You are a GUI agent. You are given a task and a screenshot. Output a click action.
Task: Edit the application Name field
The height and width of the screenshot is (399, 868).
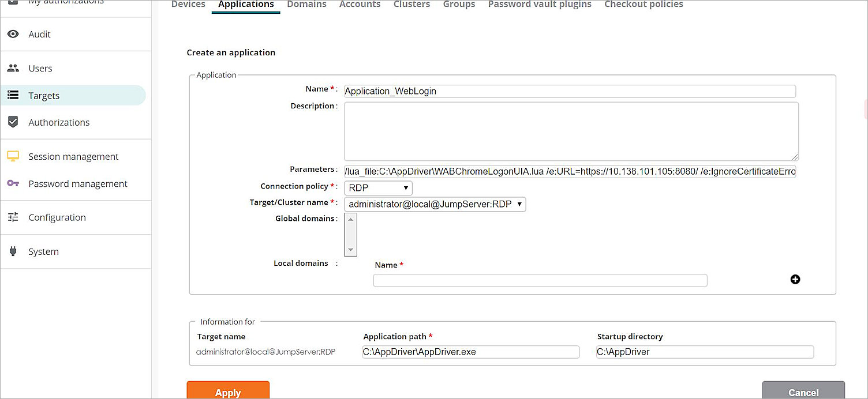point(570,91)
